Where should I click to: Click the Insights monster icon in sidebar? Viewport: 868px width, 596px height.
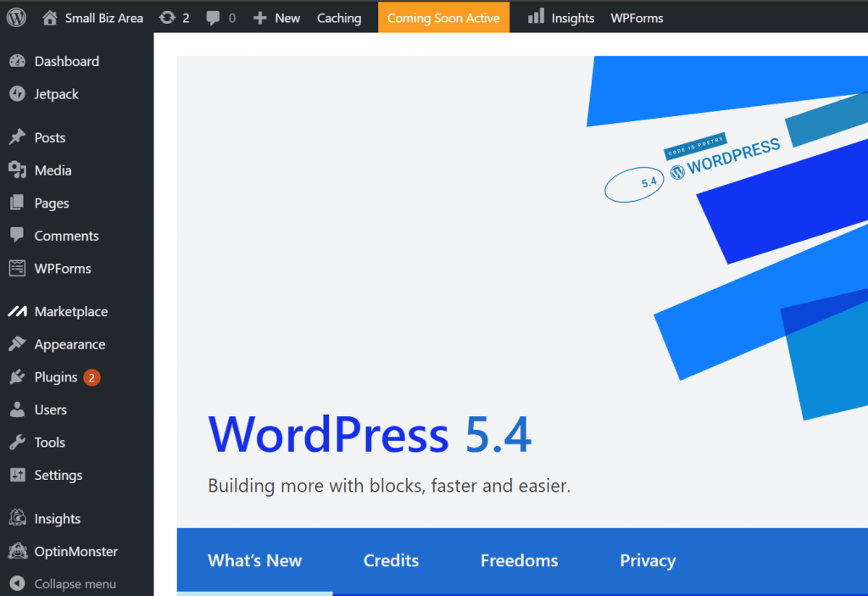click(x=17, y=518)
